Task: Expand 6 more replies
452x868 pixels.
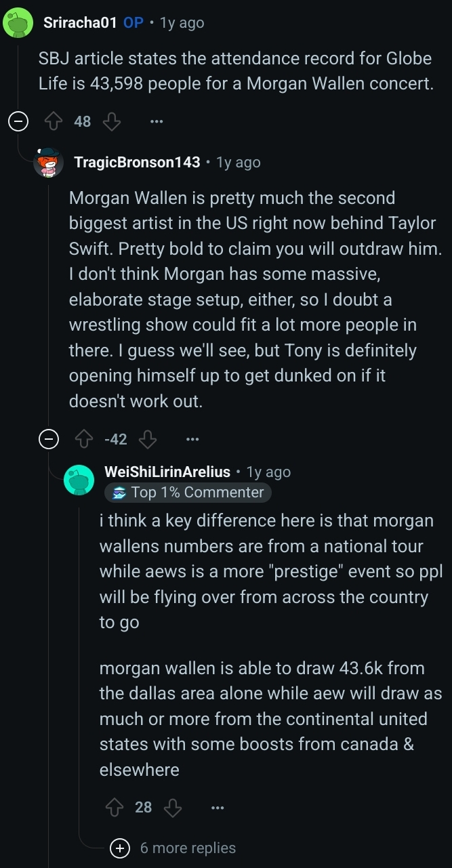Action: pos(120,848)
